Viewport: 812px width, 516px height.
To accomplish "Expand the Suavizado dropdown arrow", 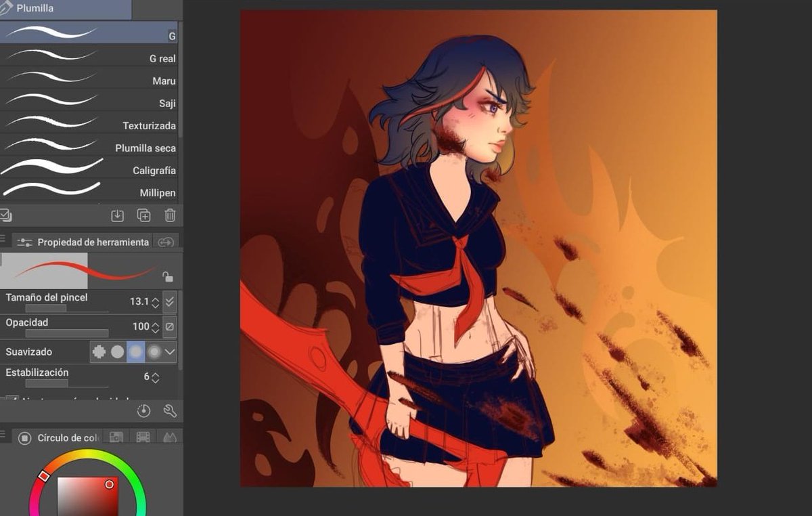I will point(170,352).
